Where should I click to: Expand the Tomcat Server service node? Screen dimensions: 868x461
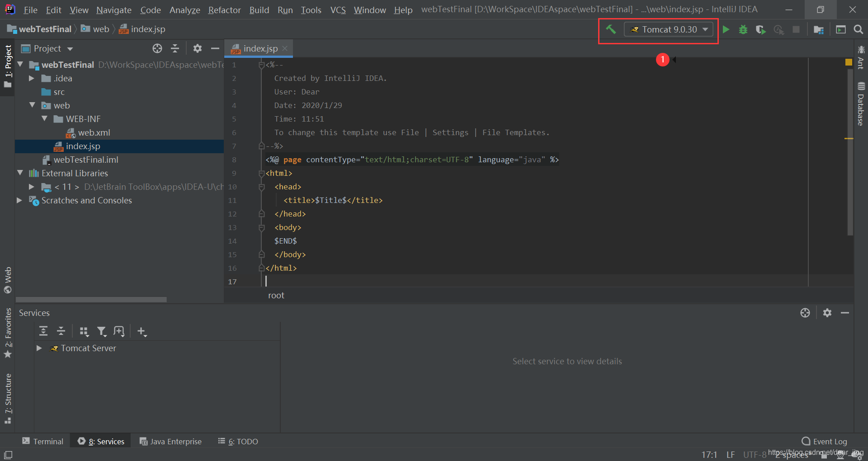click(39, 348)
